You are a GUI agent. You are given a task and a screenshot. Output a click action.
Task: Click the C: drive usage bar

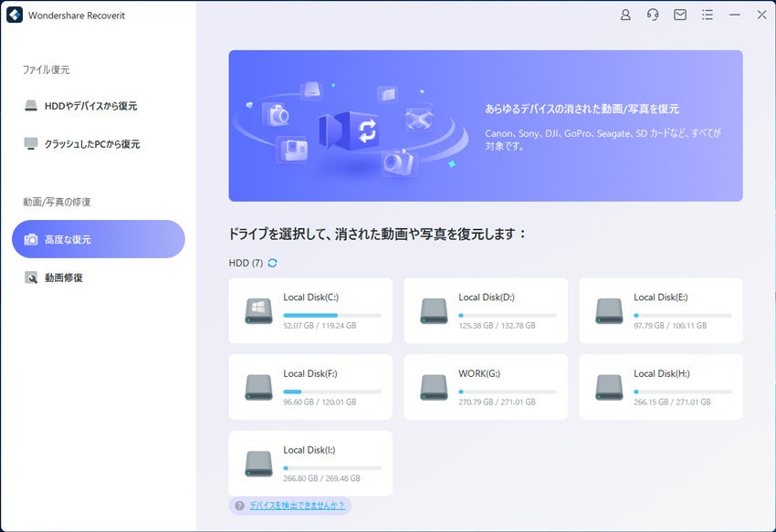[332, 315]
